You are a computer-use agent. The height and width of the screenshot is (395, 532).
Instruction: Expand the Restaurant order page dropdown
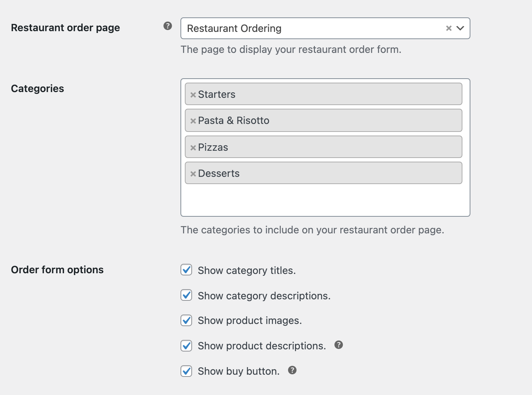pyautogui.click(x=461, y=28)
